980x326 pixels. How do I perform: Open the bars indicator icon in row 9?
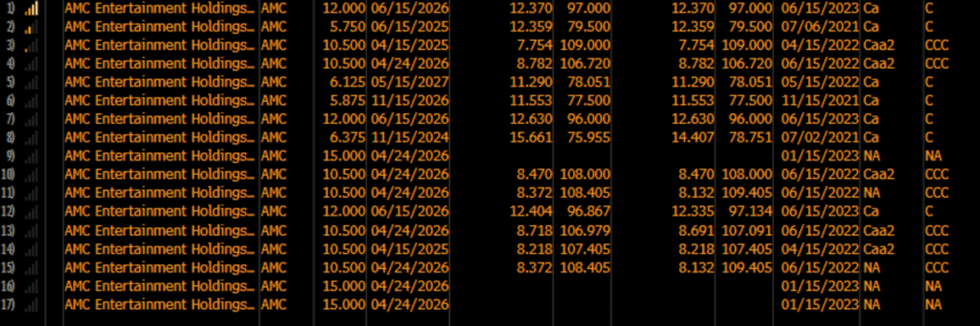pyautogui.click(x=31, y=157)
